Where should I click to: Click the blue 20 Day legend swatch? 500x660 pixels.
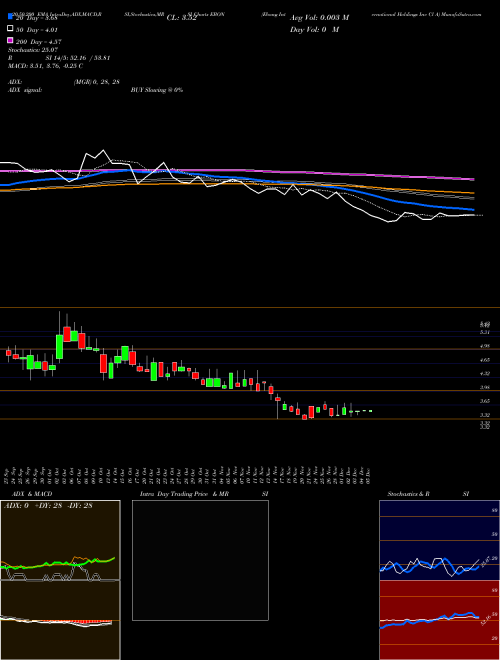10,16
